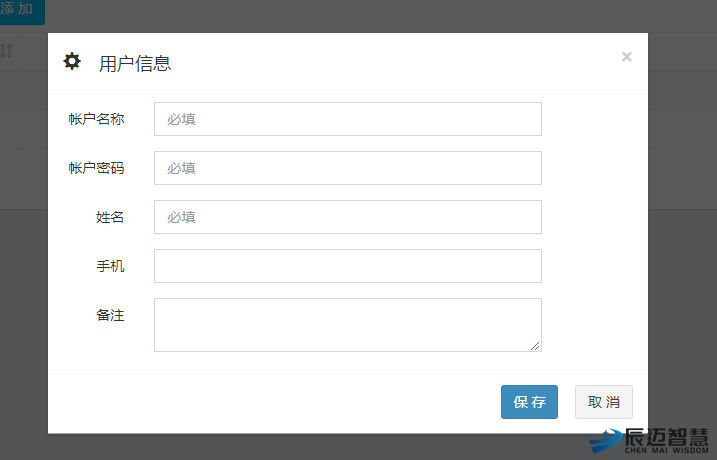Click the 姓名 label
The height and width of the screenshot is (460, 717).
110,217
